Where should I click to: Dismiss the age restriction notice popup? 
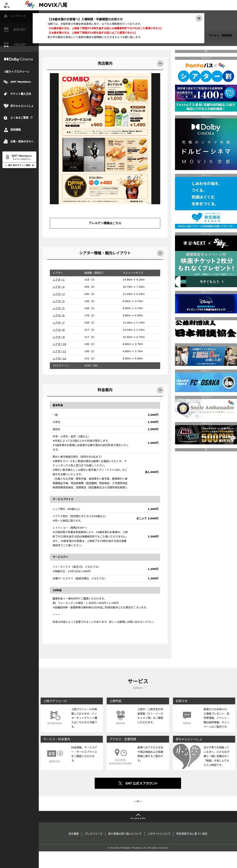pyautogui.click(x=199, y=18)
